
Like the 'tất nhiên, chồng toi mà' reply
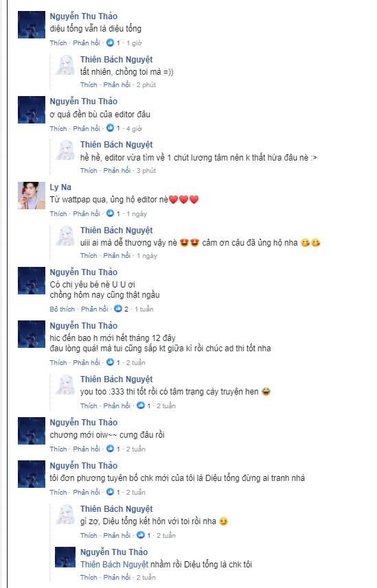[x=89, y=85]
